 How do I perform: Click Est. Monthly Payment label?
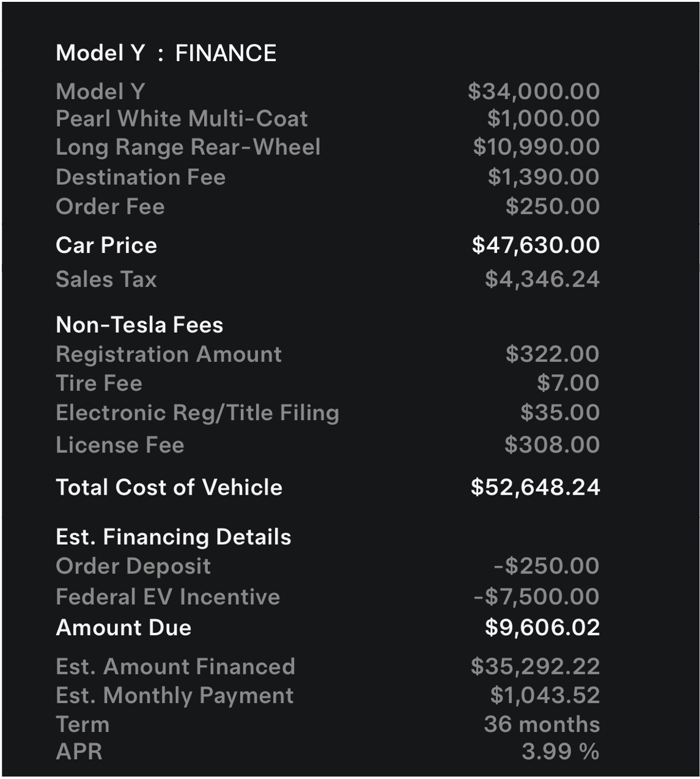click(174, 696)
